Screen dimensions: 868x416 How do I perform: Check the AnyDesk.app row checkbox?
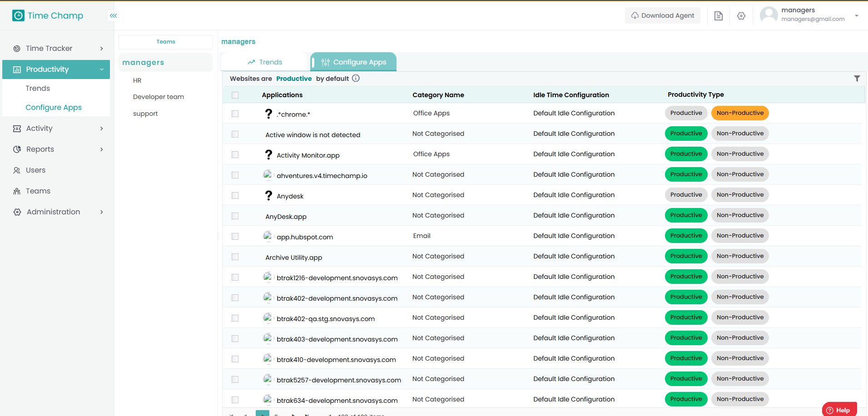click(x=235, y=216)
